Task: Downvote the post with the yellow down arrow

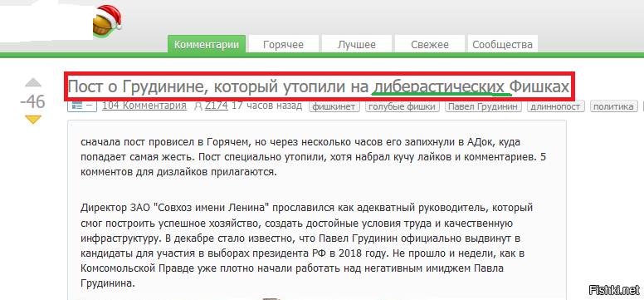Action: click(x=33, y=120)
